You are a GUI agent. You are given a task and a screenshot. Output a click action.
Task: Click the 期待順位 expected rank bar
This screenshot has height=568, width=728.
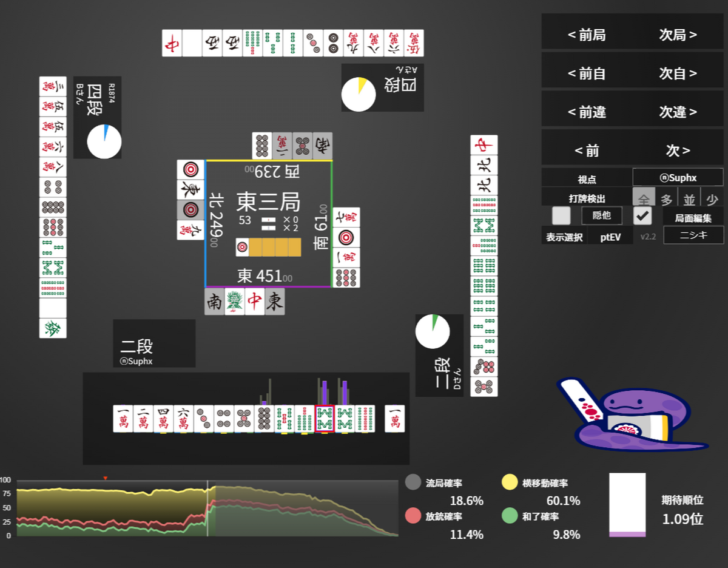coord(627,505)
